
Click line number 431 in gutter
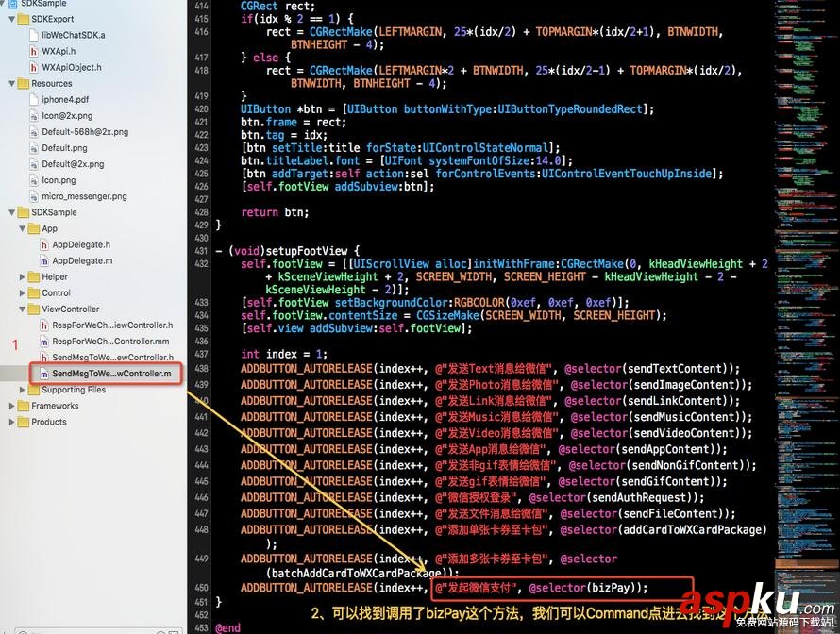click(x=201, y=251)
